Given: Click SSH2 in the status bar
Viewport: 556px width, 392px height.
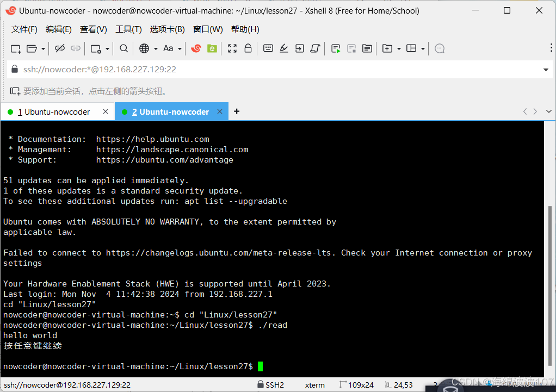Looking at the screenshot, I should pyautogui.click(x=270, y=385).
